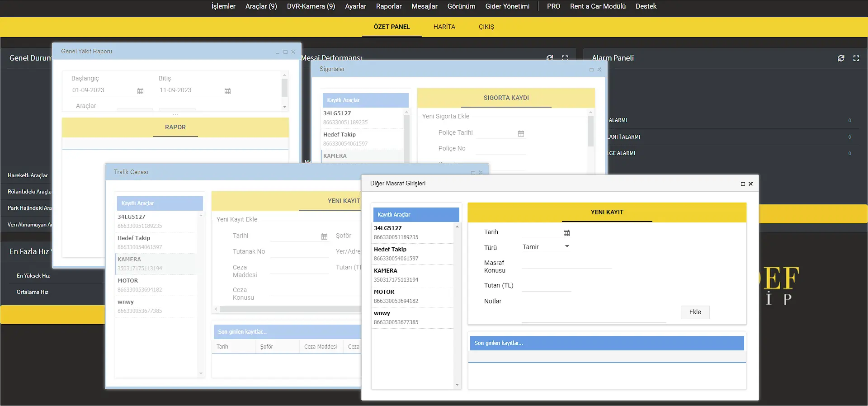
Task: Refresh the Mesai Performansı panel
Action: [x=550, y=58]
